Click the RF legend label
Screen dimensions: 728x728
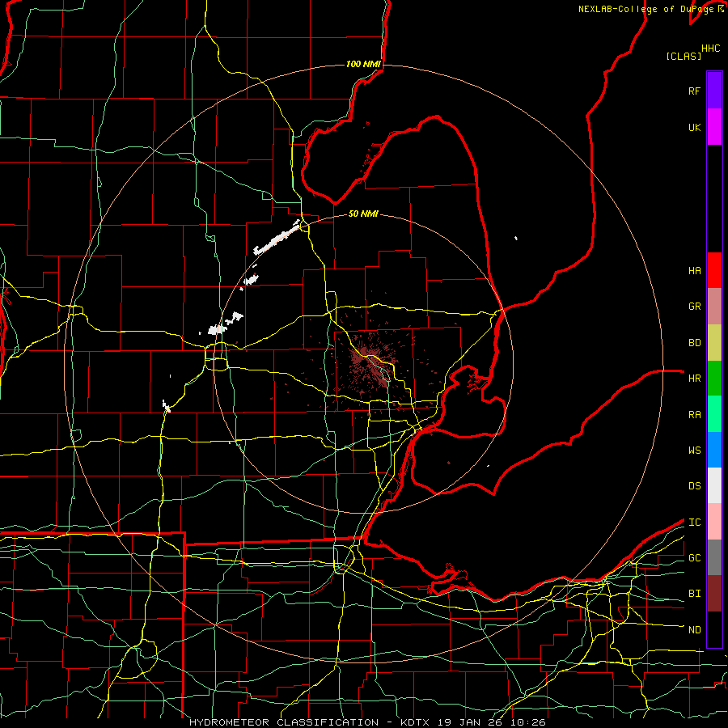tap(694, 91)
